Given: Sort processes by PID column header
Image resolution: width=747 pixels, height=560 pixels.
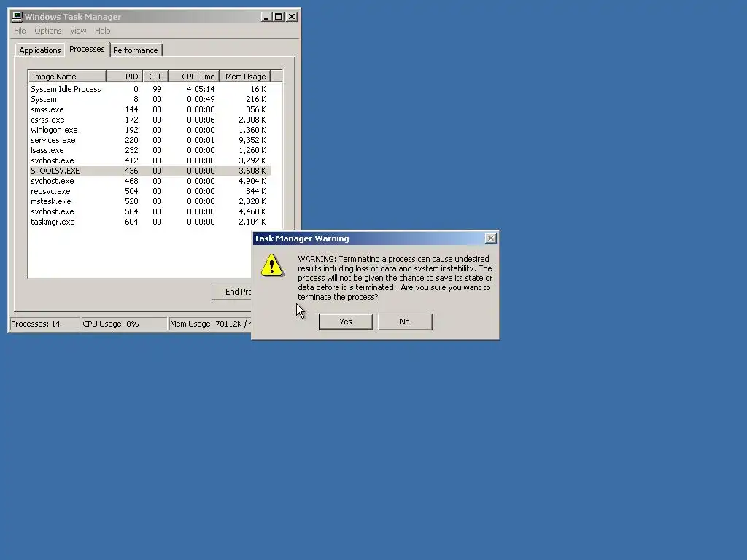Looking at the screenshot, I should [x=124, y=76].
